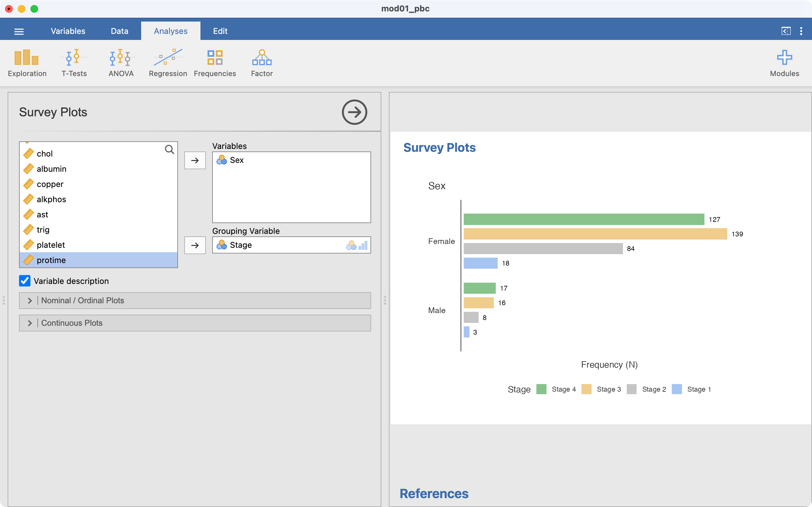Open the T-Tests analyses menu

74,63
